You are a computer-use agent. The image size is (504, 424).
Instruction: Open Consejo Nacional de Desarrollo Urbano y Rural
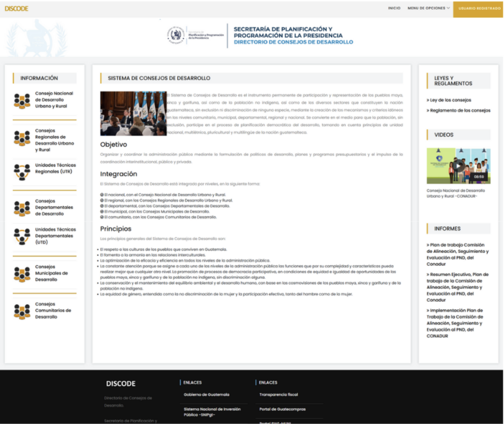tap(54, 100)
